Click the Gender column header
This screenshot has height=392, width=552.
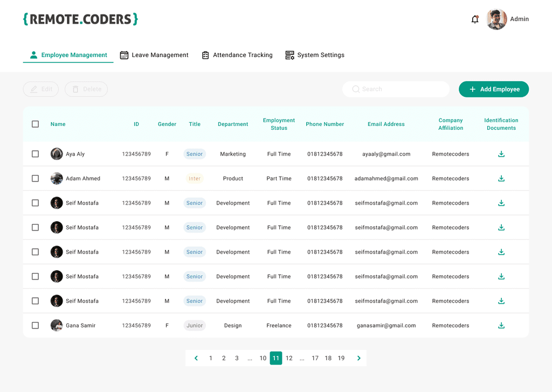tap(167, 124)
